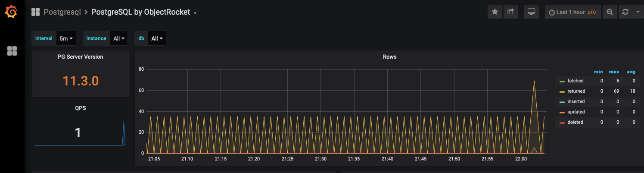Open the Rows panel title menu
This screenshot has height=173, width=644.
point(389,57)
